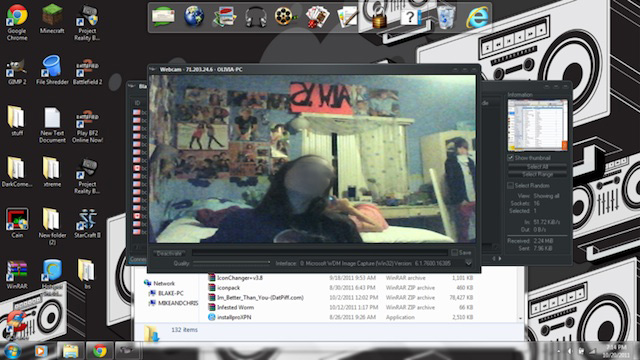Image resolution: width=640 pixels, height=360 pixels.
Task: Select the stuff folder on desktop
Action: 16,121
